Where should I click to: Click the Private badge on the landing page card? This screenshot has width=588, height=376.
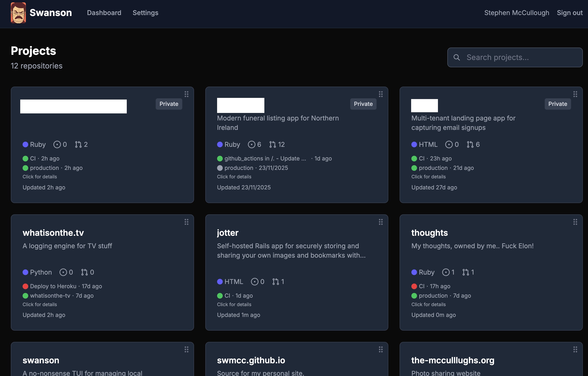tap(557, 104)
